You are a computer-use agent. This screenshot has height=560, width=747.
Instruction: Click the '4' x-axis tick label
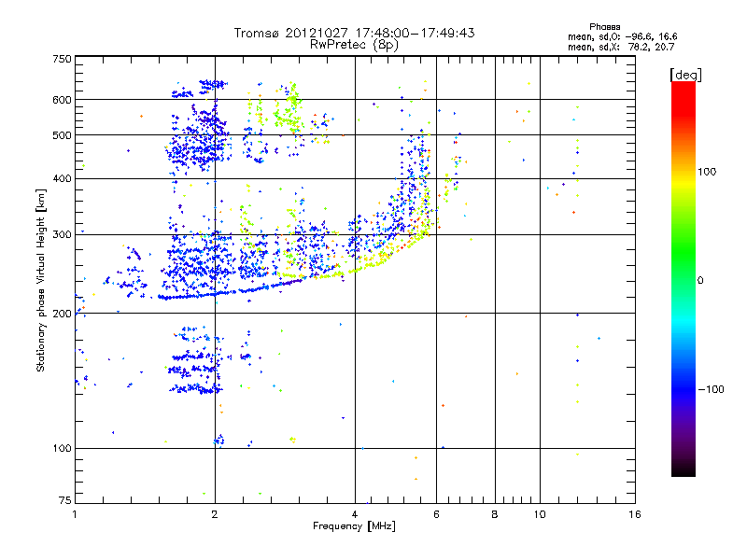point(355,514)
